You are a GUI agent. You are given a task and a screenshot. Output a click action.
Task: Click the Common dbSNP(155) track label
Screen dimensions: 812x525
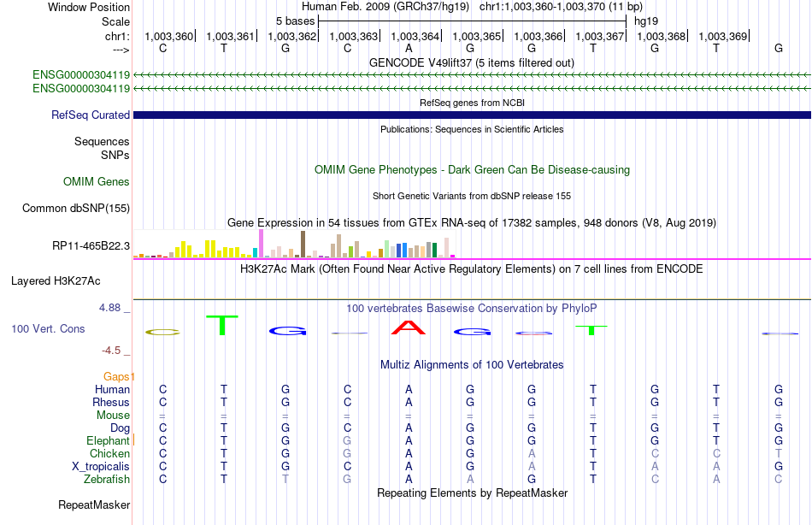76,209
